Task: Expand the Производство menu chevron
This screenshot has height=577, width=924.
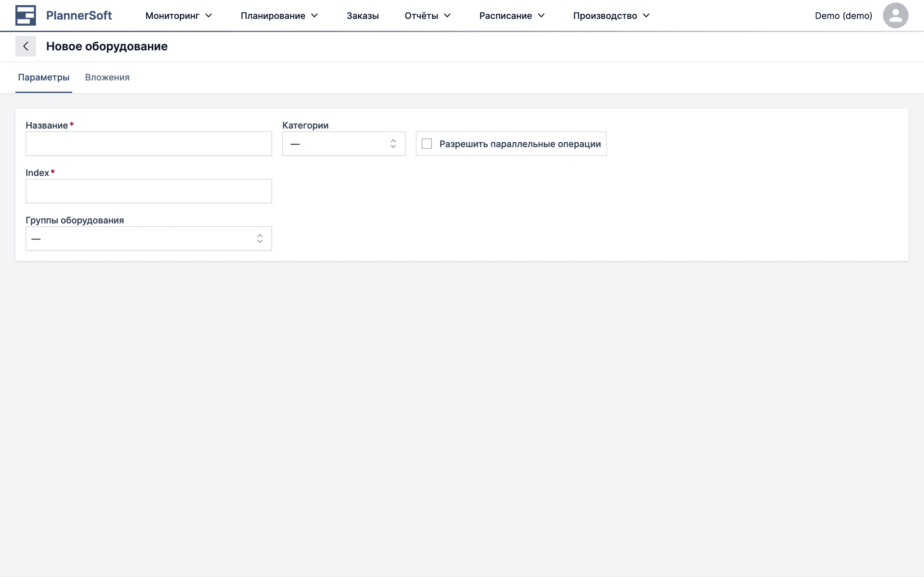Action: point(646,16)
